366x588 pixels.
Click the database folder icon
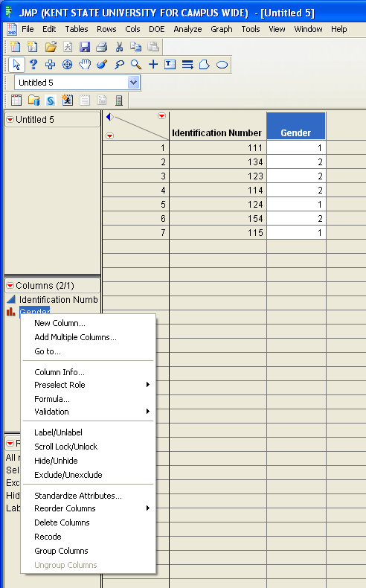(x=33, y=100)
